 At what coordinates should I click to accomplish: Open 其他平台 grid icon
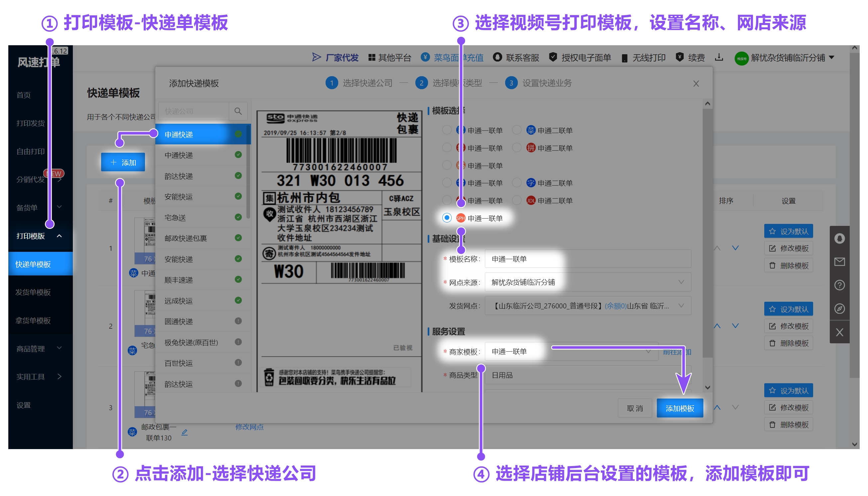[x=371, y=58]
